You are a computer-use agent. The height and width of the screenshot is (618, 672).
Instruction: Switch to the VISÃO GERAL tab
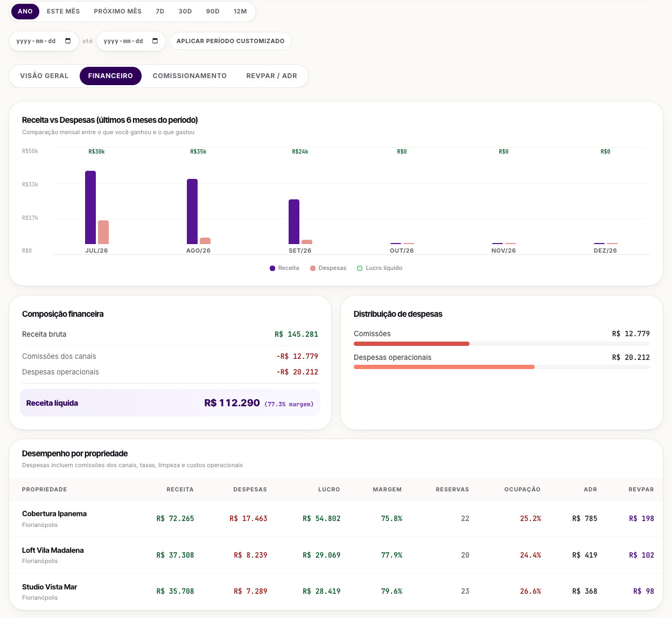(44, 76)
